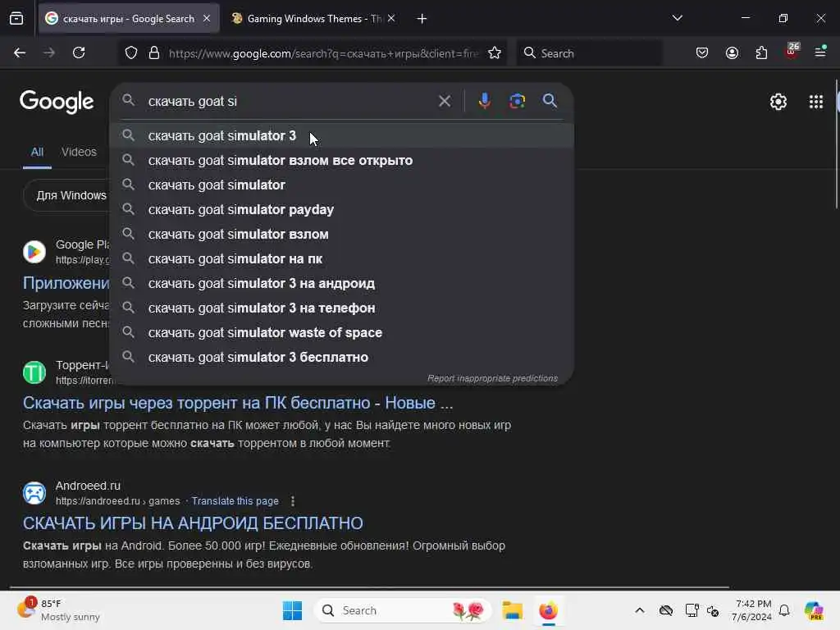Open the Extensions puzzle icon
Viewport: 840px width, 630px height.
761,53
